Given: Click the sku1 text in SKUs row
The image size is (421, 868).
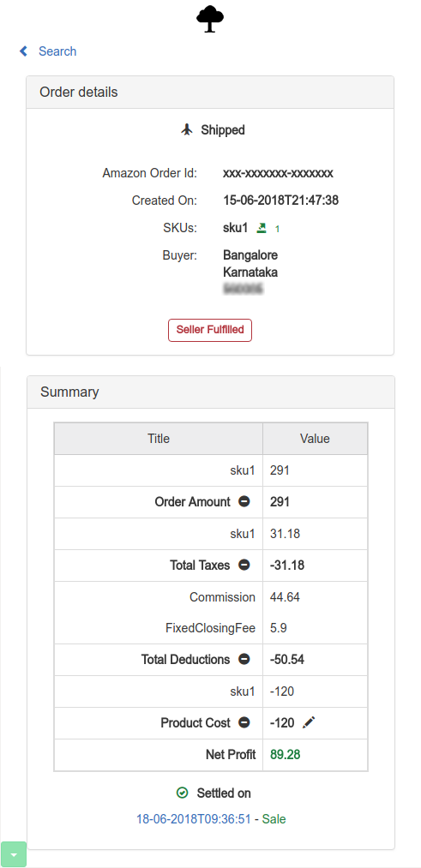Looking at the screenshot, I should [x=236, y=228].
